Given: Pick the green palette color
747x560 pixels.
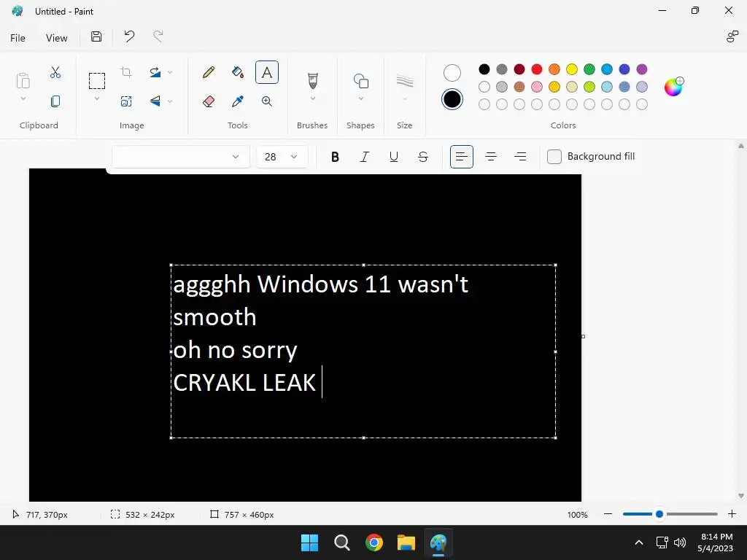Looking at the screenshot, I should (589, 69).
